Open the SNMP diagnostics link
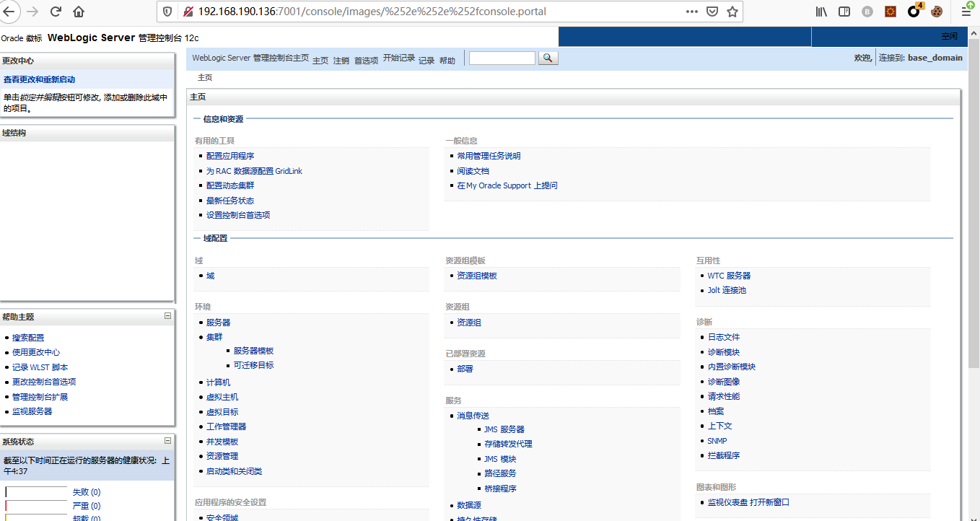This screenshot has width=980, height=521. 717,441
